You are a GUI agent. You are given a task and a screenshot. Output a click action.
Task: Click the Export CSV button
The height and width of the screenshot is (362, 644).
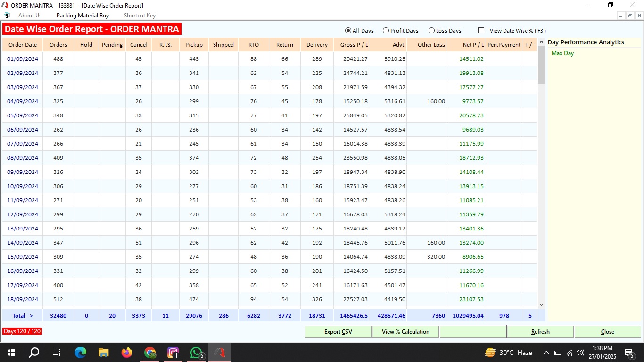pos(338,332)
